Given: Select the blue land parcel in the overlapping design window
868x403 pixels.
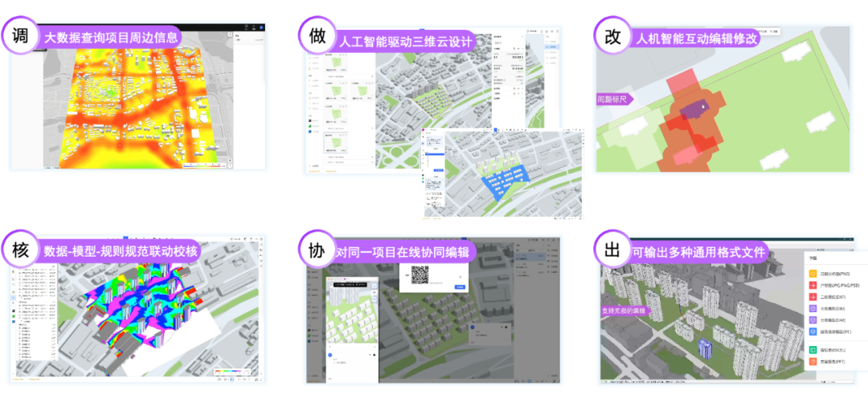Looking at the screenshot, I should tap(506, 181).
